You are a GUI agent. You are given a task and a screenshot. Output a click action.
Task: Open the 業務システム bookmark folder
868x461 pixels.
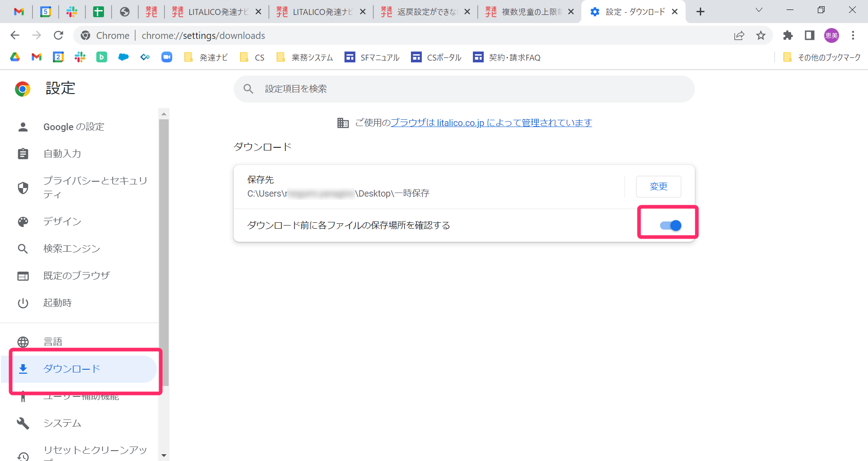tap(305, 57)
